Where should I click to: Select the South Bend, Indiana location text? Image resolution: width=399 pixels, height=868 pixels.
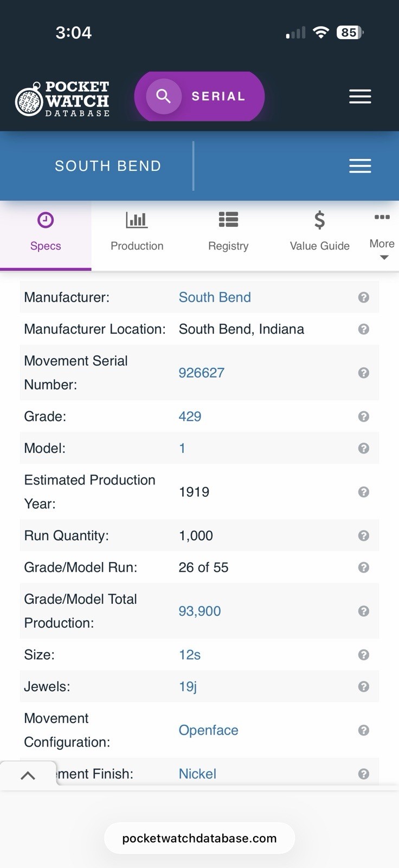coord(241,329)
